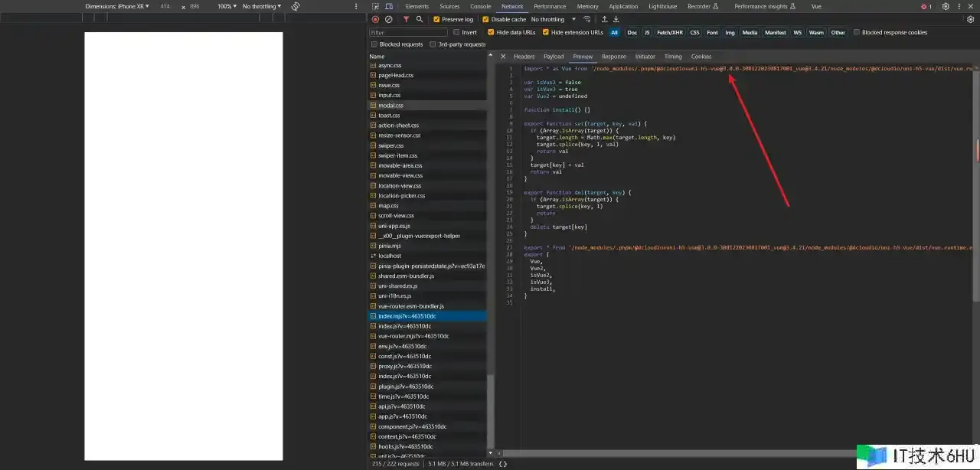980x470 pixels.
Task: Toggle Disable cache checkbox
Action: [x=485, y=19]
